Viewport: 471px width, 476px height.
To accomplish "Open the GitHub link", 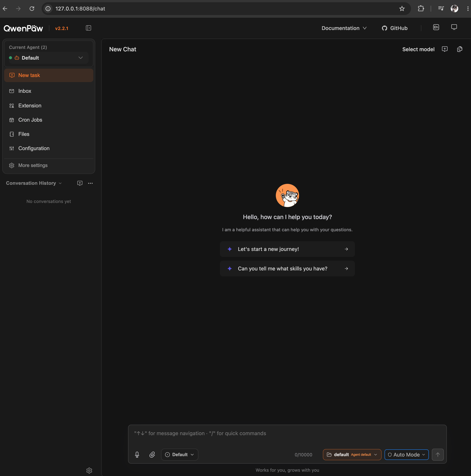I will [395, 28].
